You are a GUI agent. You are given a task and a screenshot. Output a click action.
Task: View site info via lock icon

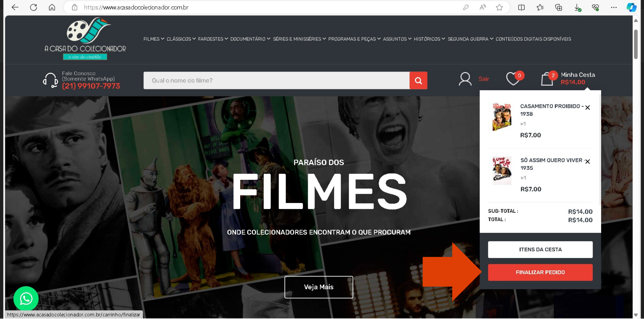point(74,7)
